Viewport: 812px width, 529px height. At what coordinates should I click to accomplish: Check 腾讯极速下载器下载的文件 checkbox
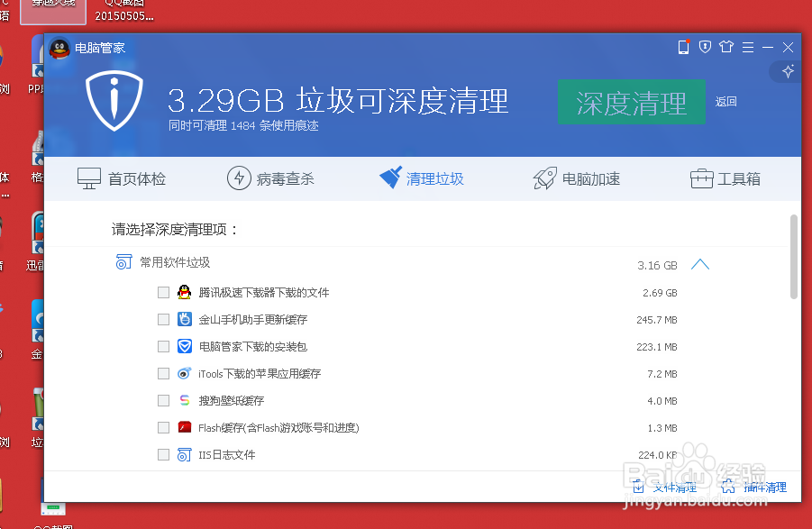tap(164, 293)
